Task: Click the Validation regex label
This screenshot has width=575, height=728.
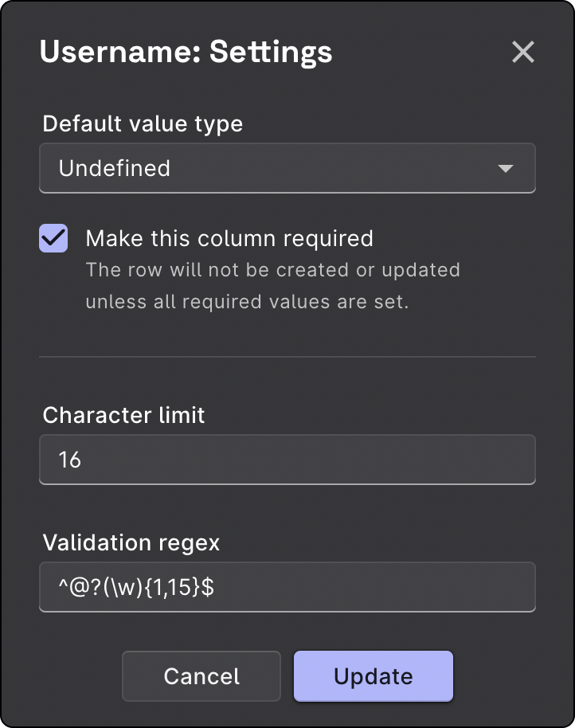Action: (x=131, y=542)
